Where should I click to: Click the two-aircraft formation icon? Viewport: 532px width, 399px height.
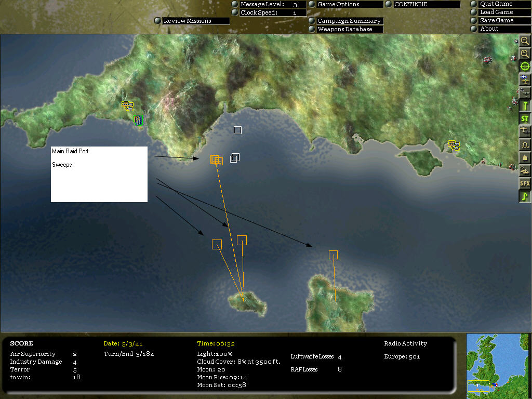[525, 131]
